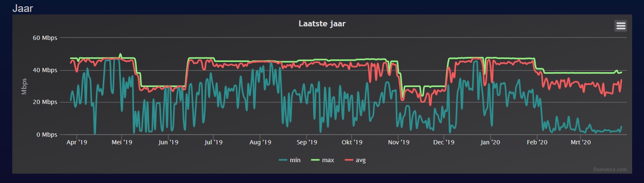Click the Sep '19 axis label

point(307,142)
